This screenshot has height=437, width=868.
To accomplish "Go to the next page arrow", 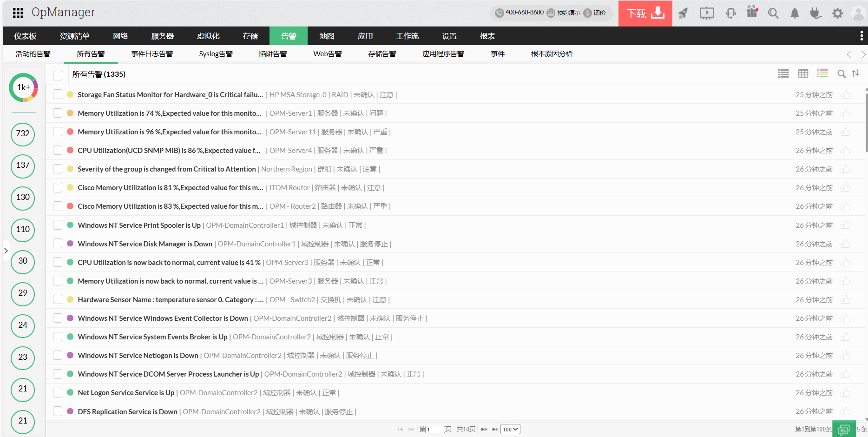I will [484, 430].
